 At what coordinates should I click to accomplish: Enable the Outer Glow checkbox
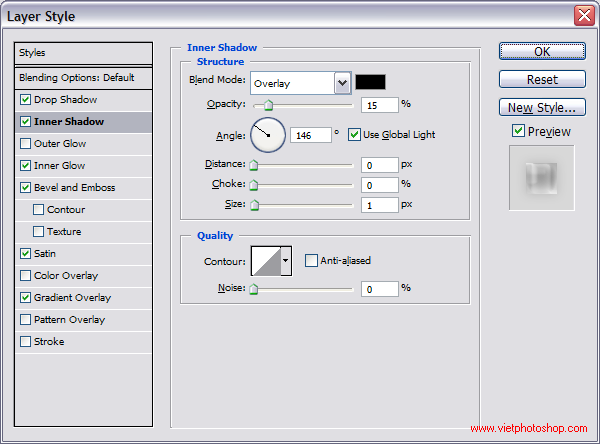[x=25, y=144]
